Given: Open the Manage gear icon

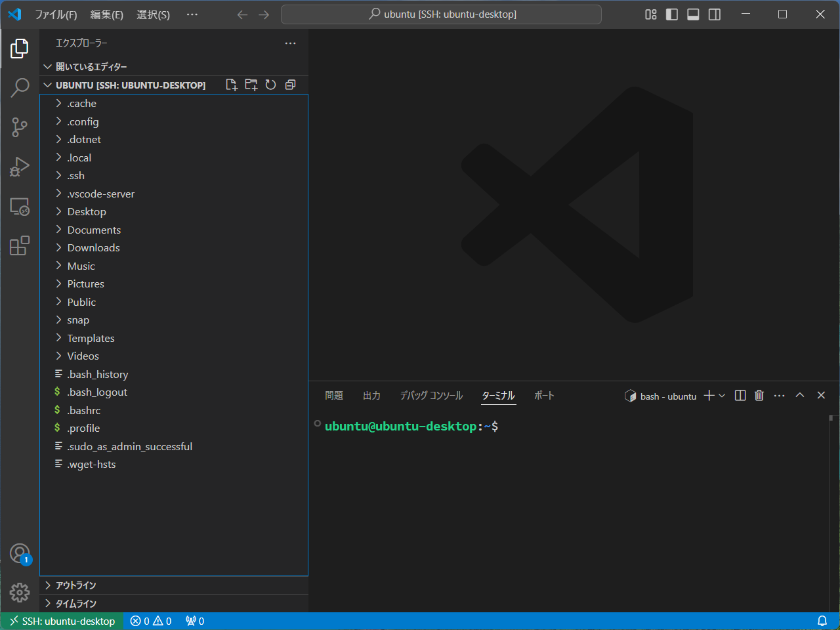Looking at the screenshot, I should point(20,593).
